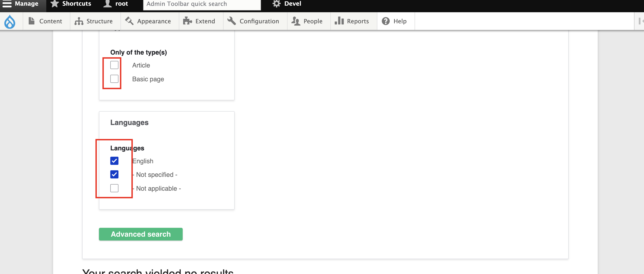Toggle the toolbar orientation at far right
The height and width of the screenshot is (274, 644).
(x=641, y=21)
